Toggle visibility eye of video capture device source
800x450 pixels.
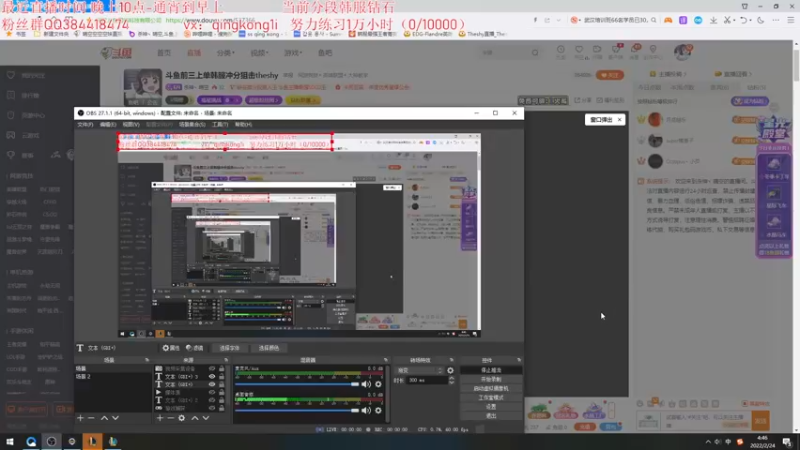coord(212,368)
